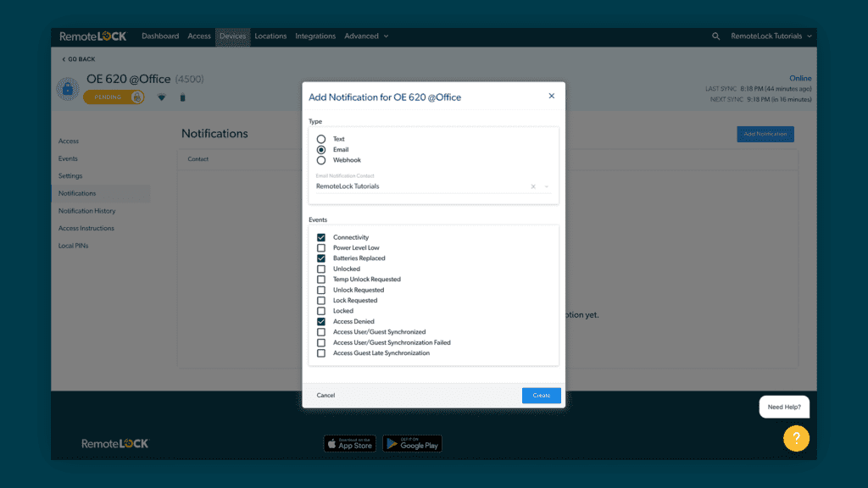Uncheck the Access Denied event
The image size is (868, 488).
321,321
